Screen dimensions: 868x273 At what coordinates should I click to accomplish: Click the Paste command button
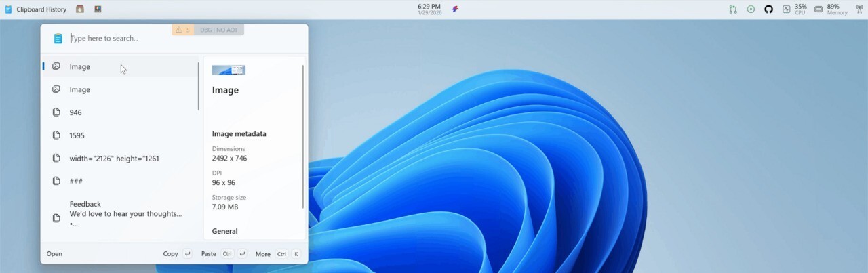(224, 254)
